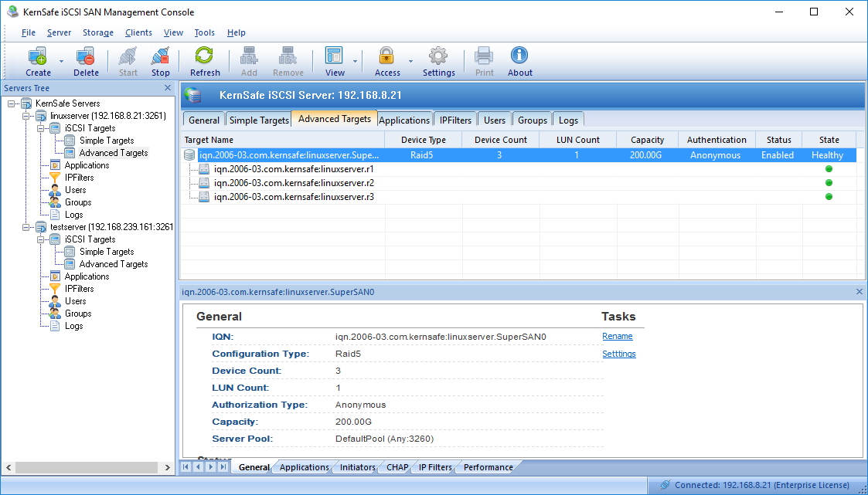Open the Help menu
The image size is (868, 495).
[237, 32]
